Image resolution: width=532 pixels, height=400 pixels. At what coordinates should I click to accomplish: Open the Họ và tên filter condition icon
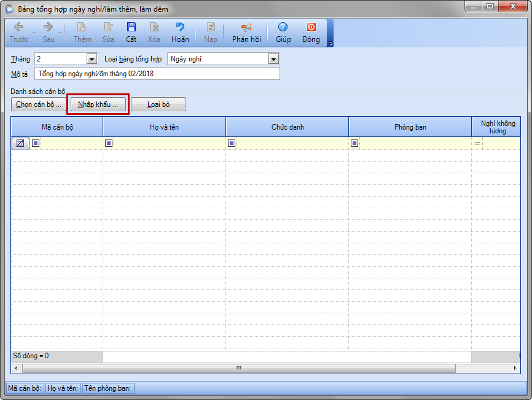point(109,143)
